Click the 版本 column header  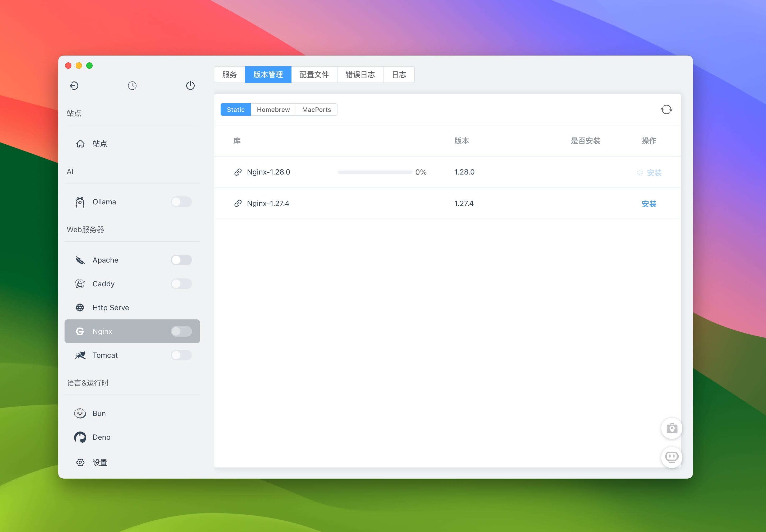click(462, 141)
